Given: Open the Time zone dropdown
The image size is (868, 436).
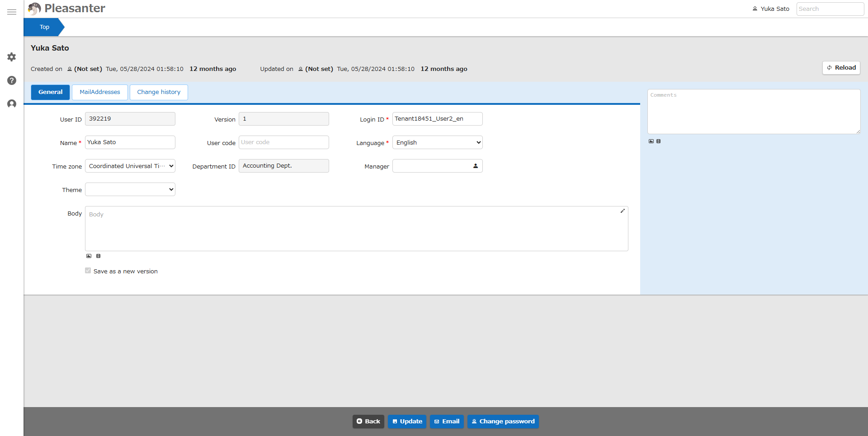Looking at the screenshot, I should (130, 166).
